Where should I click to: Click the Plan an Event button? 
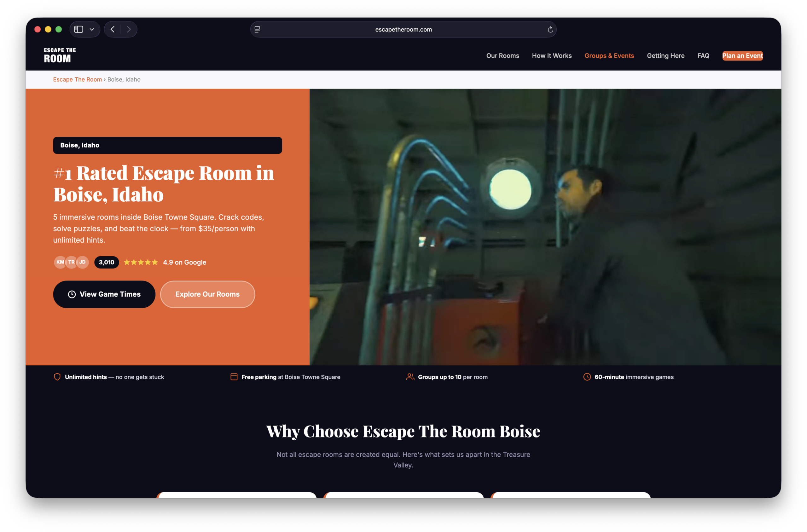(x=742, y=56)
